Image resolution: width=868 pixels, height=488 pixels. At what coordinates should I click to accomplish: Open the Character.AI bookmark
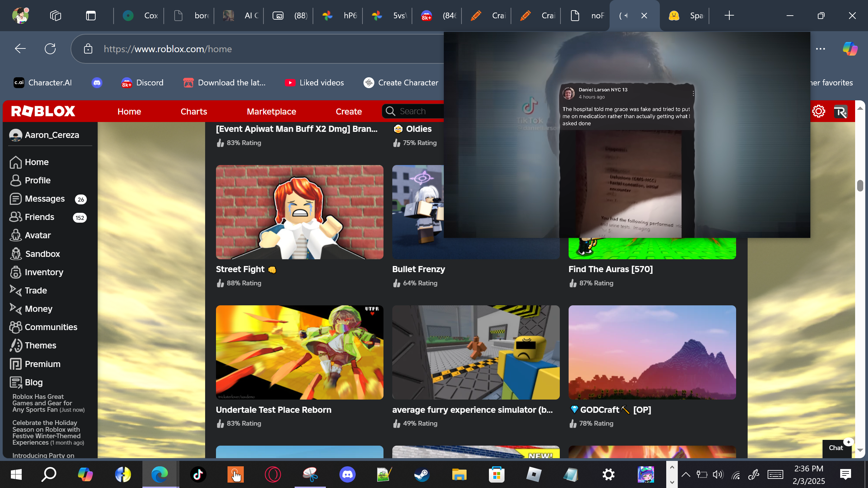pos(43,83)
